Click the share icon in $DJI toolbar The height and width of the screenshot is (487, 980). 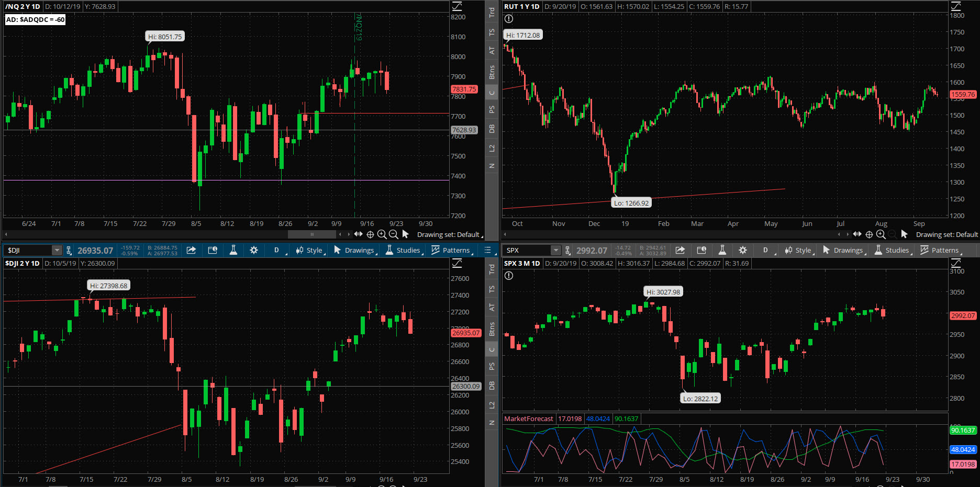pyautogui.click(x=191, y=250)
